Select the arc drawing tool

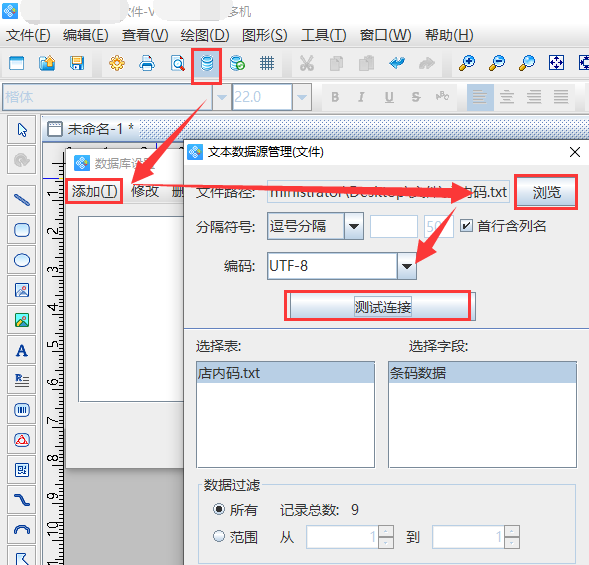[22, 530]
